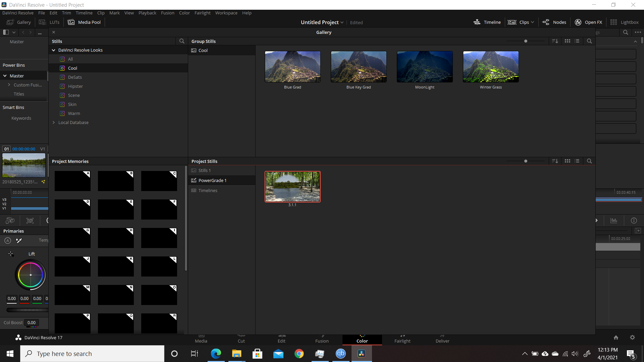Open Project Stills sort options

coord(555,161)
